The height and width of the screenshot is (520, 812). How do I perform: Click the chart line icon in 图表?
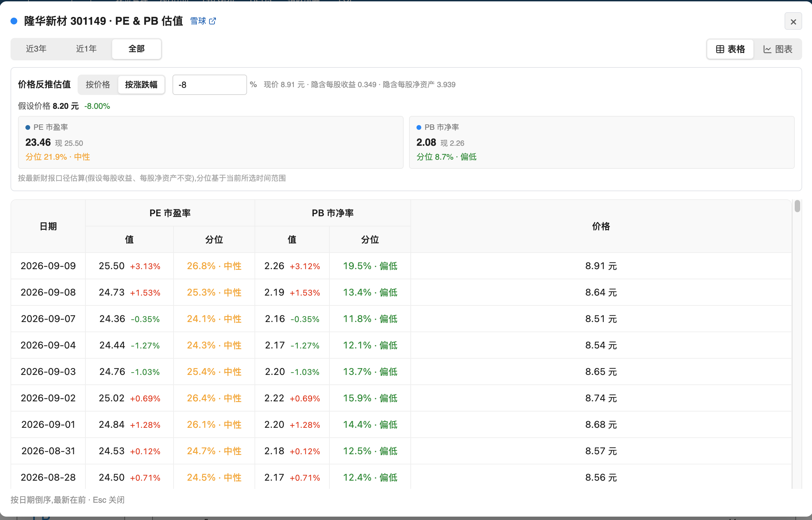click(x=767, y=49)
